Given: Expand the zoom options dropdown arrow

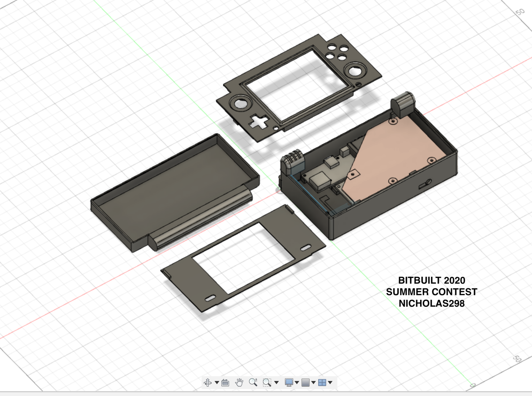Looking at the screenshot, I should click(276, 383).
